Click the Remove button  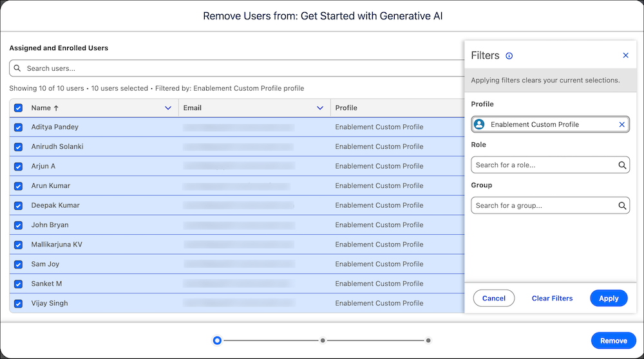[614, 340]
